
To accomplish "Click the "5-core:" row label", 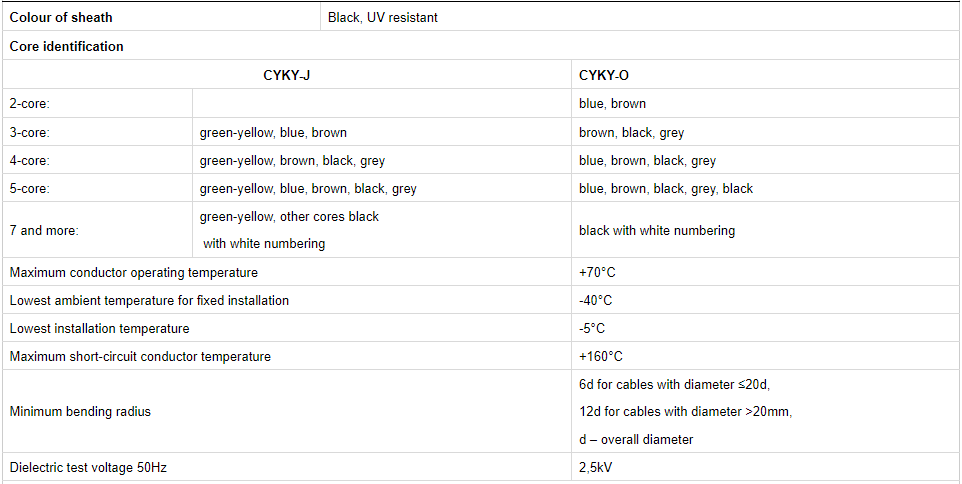I will coord(30,188).
